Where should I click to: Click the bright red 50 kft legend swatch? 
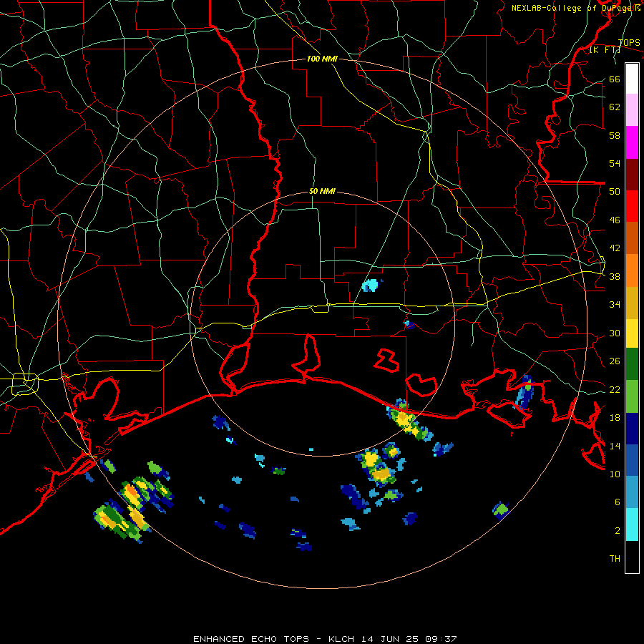click(x=632, y=206)
